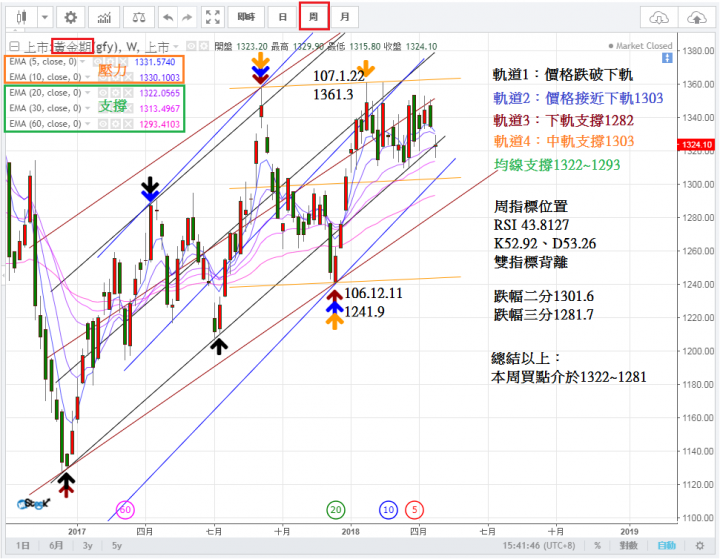This screenshot has height=559, width=720.
Task: Toggle fullscreen chart mode
Action: 213,17
